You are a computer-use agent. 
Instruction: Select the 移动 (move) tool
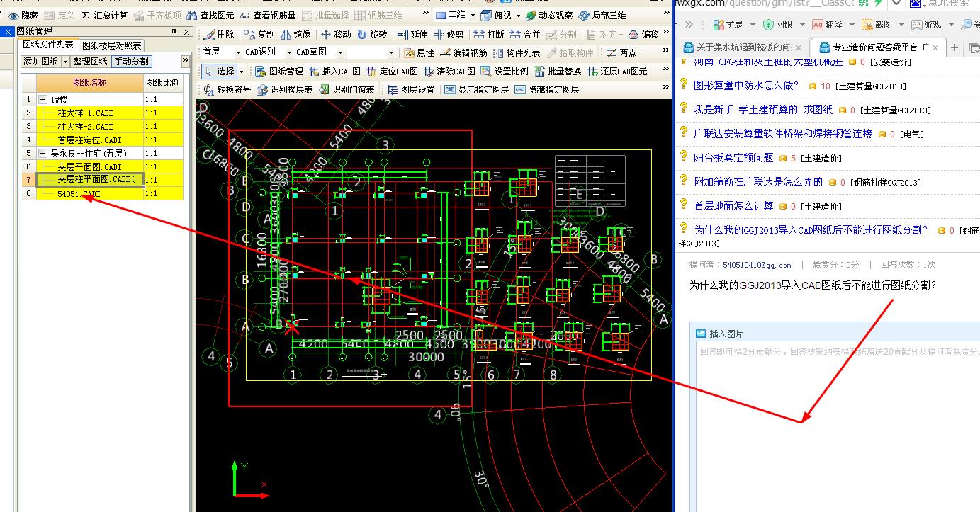[x=336, y=34]
